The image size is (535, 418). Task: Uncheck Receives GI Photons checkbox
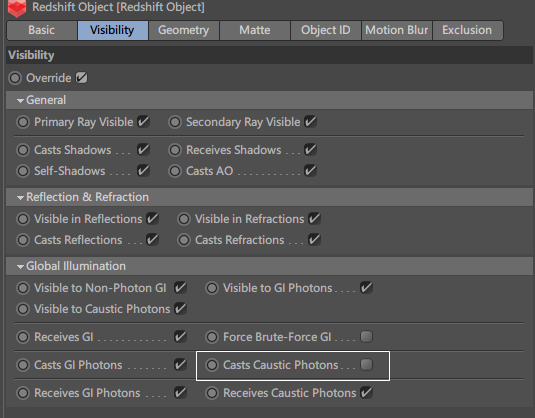click(x=180, y=393)
